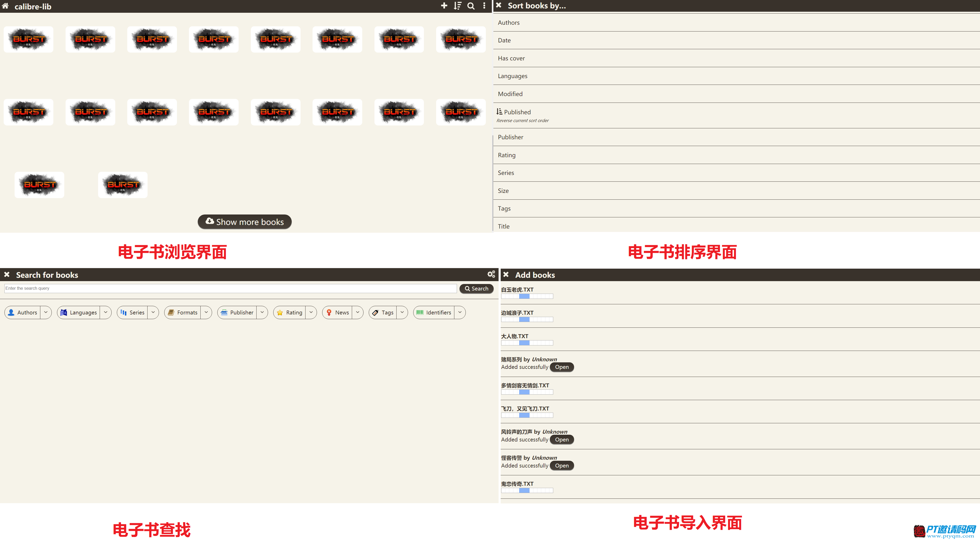Image resolution: width=980 pixels, height=543 pixels.
Task: Click the Publisher icon in search filters
Action: tap(224, 312)
